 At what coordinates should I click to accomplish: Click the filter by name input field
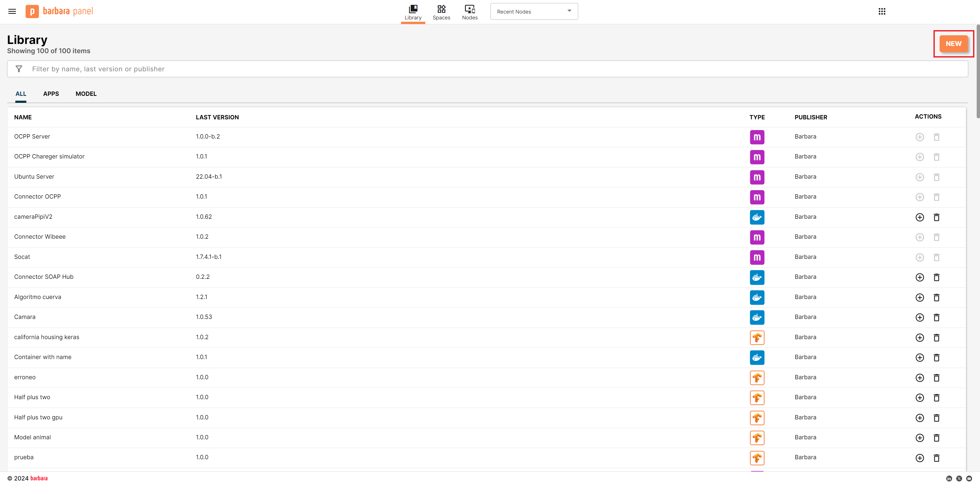[487, 69]
